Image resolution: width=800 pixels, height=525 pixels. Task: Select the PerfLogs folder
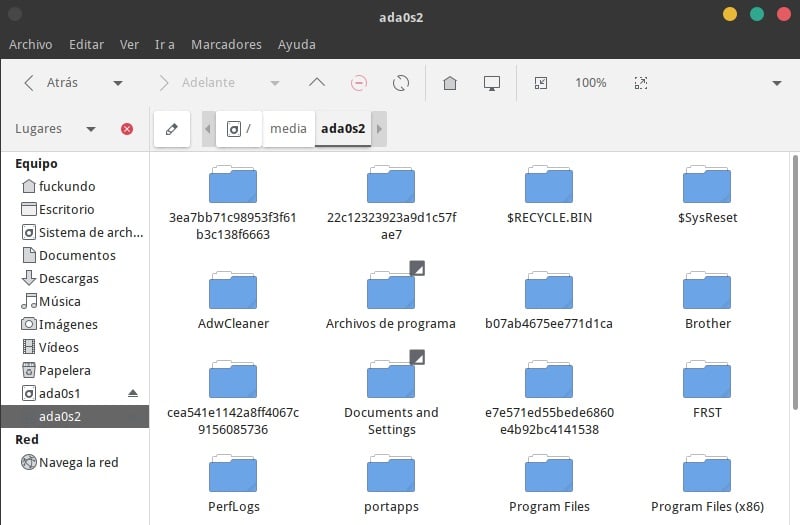coord(233,484)
